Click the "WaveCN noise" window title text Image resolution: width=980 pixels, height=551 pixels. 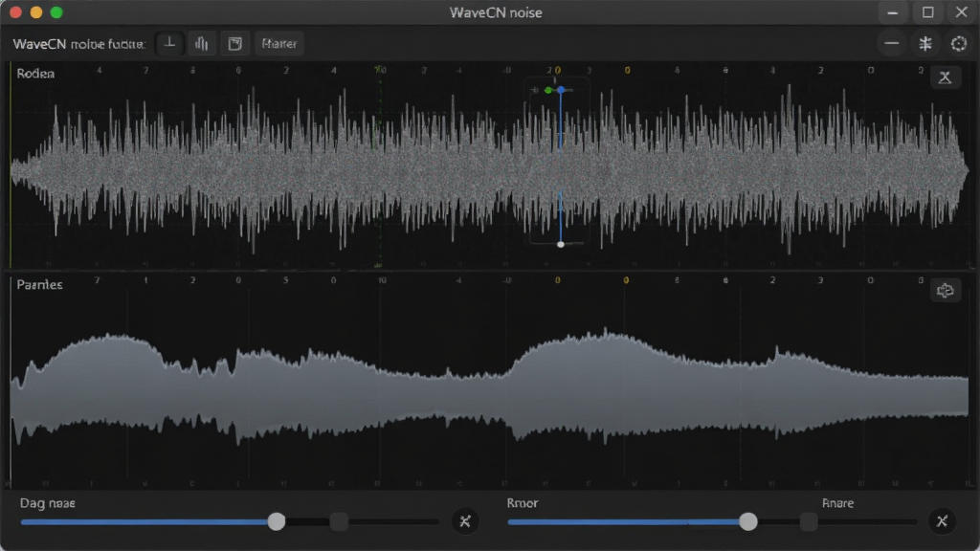point(496,12)
